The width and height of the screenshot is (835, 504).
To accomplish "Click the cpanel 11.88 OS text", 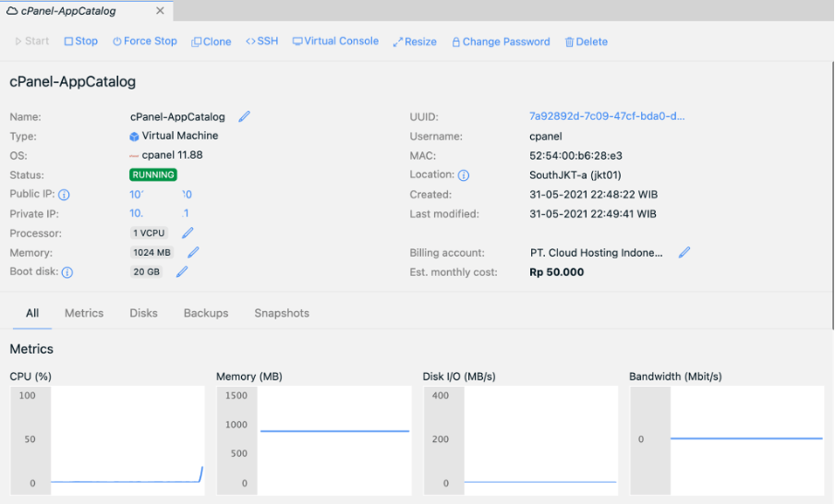I will 173,155.
